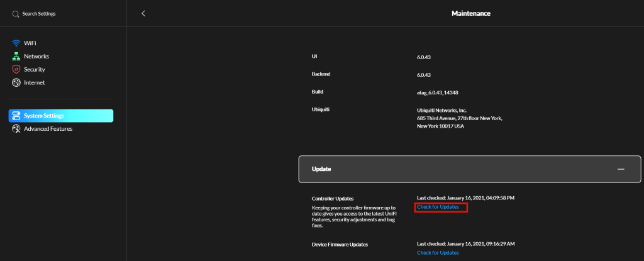Viewport: 644px width, 261px height.
Task: Go back using the left chevron
Action: coord(143,13)
